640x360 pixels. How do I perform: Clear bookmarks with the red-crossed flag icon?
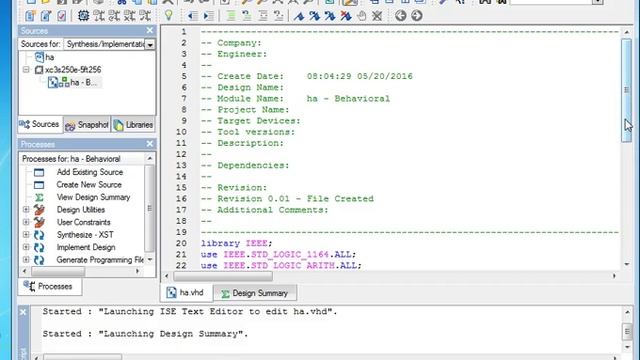click(346, 16)
